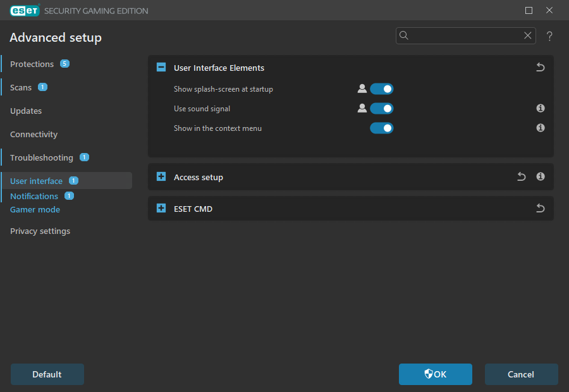Image resolution: width=569 pixels, height=392 pixels.
Task: Open the Troubleshooting category
Action: 41,157
